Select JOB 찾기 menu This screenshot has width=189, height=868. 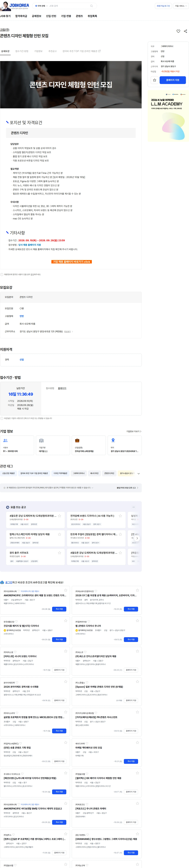[x=5, y=16]
